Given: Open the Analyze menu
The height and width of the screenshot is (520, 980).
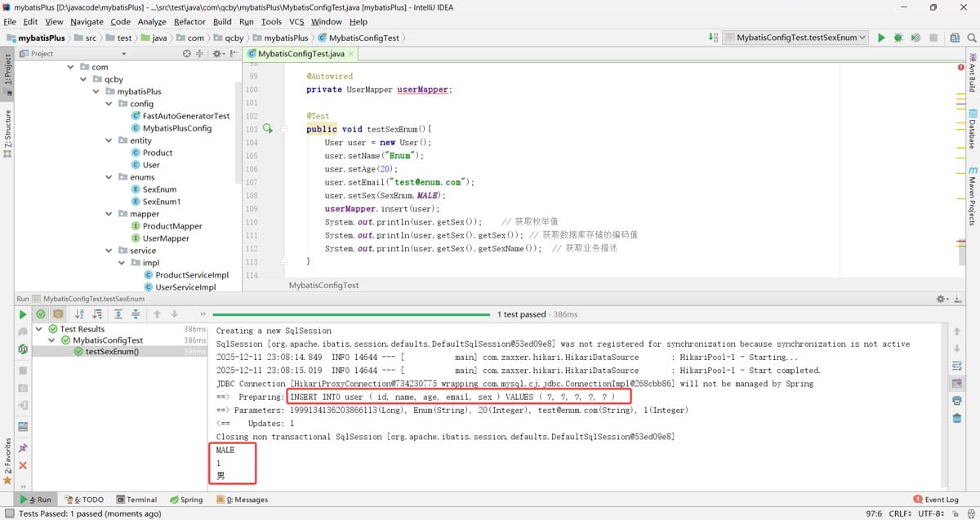Looking at the screenshot, I should pyautogui.click(x=152, y=22).
